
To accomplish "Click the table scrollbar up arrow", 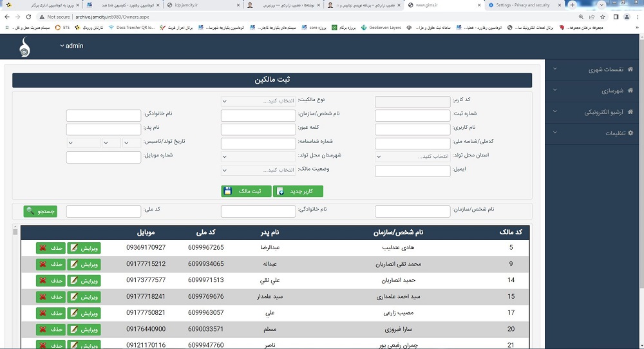I will pos(15,227).
